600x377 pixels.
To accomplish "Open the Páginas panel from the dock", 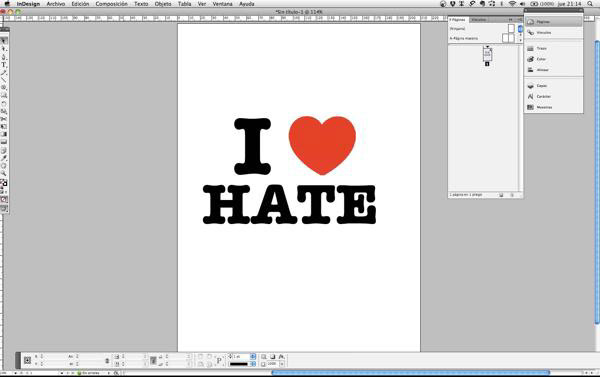I will tap(553, 22).
